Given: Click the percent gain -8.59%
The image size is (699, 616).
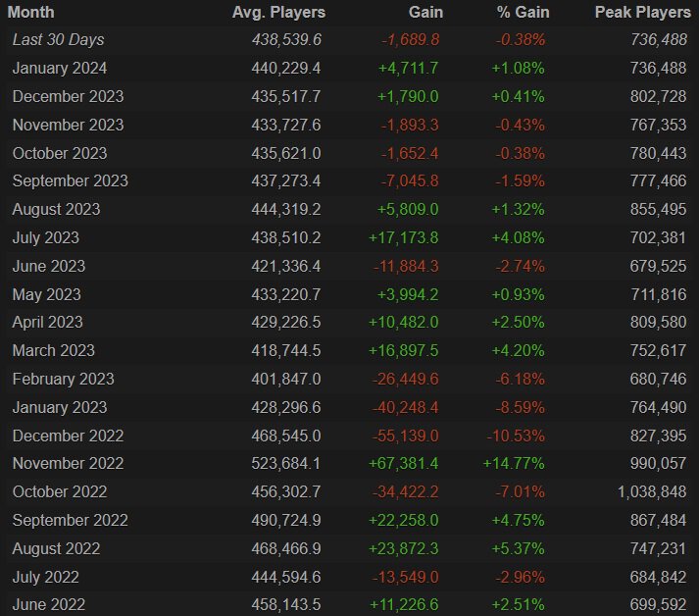Looking at the screenshot, I should tap(520, 408).
